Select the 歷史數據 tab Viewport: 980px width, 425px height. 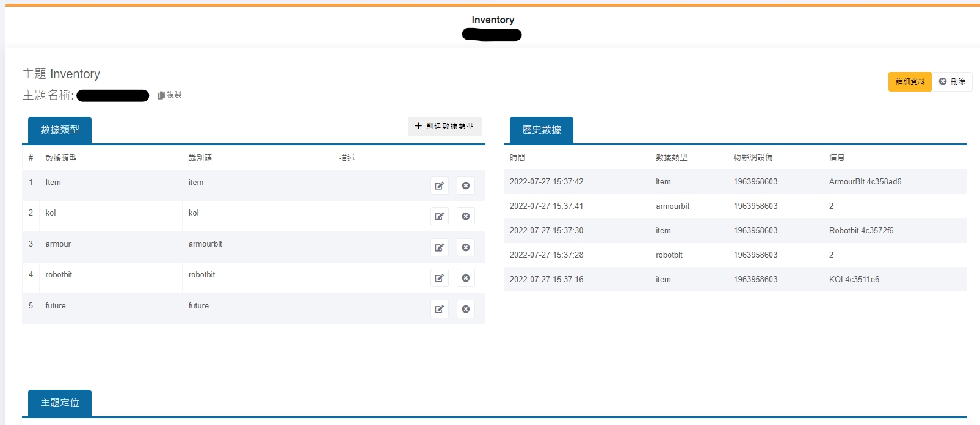coord(541,129)
